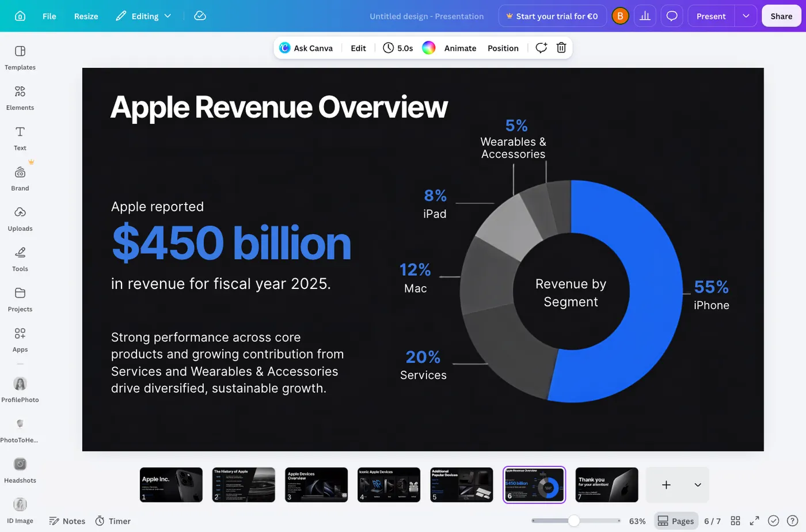Screen dimensions: 806x532
Task: Go to slide 2 History of Apple thumbnail
Action: click(244, 485)
